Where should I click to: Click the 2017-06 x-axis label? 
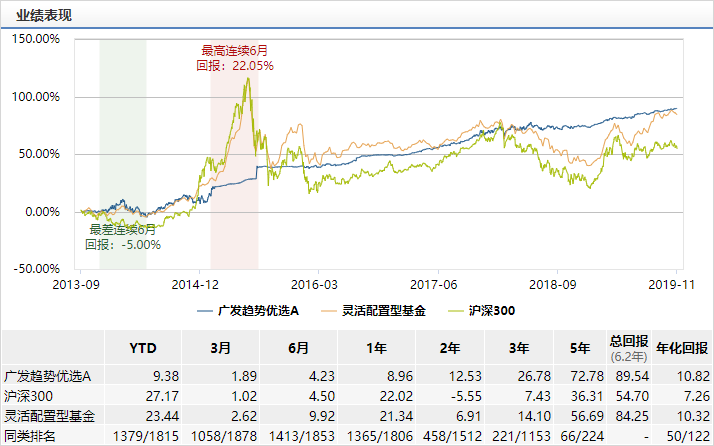click(434, 285)
